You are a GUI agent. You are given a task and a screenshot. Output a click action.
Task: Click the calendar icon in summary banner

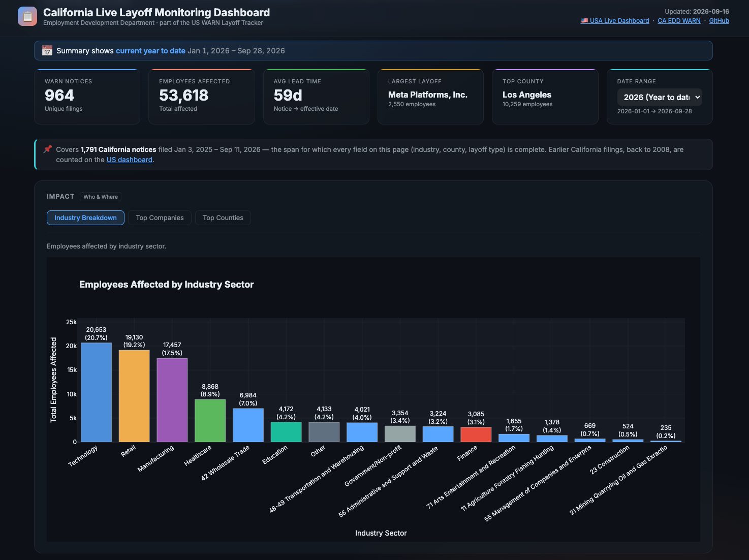(x=47, y=51)
